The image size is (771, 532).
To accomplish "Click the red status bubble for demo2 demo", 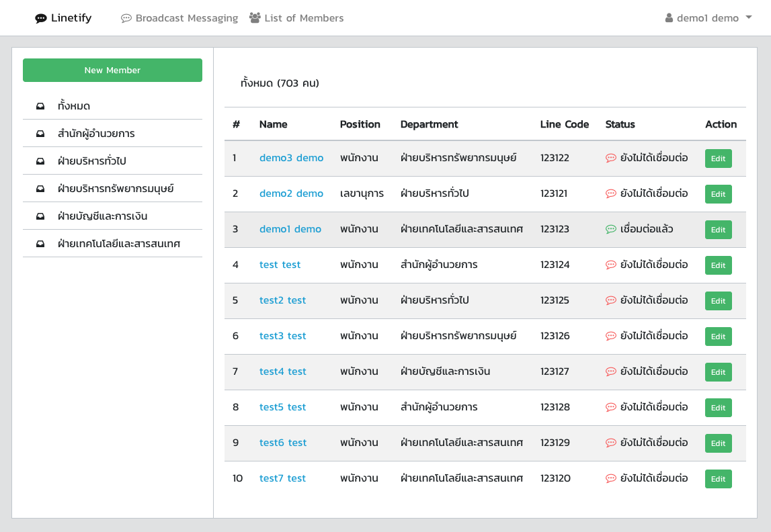I will point(611,193).
